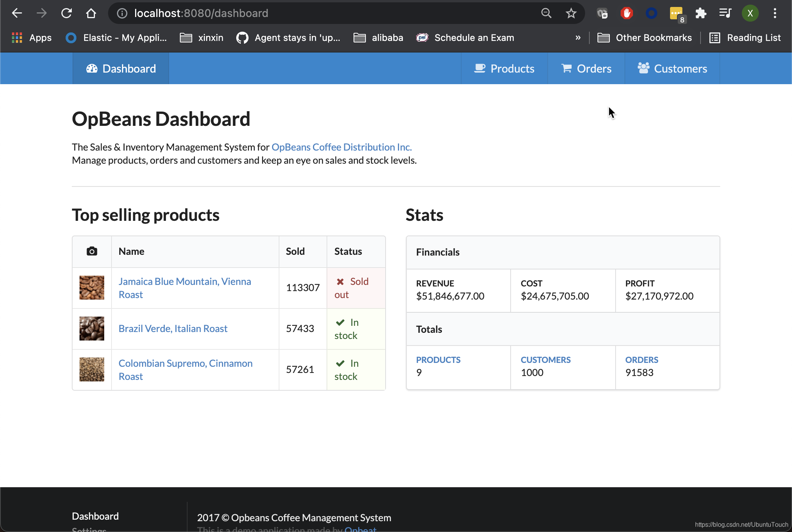Click the zoom magnifier icon in address bar
792x532 pixels.
tap(546, 13)
